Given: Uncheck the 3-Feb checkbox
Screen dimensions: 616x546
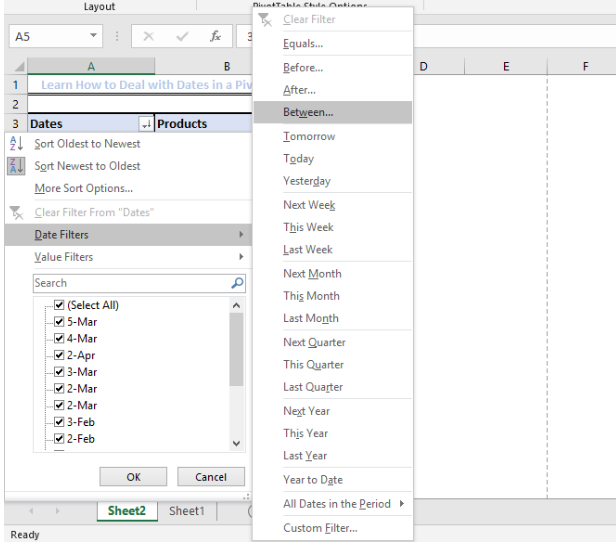Looking at the screenshot, I should [59, 422].
